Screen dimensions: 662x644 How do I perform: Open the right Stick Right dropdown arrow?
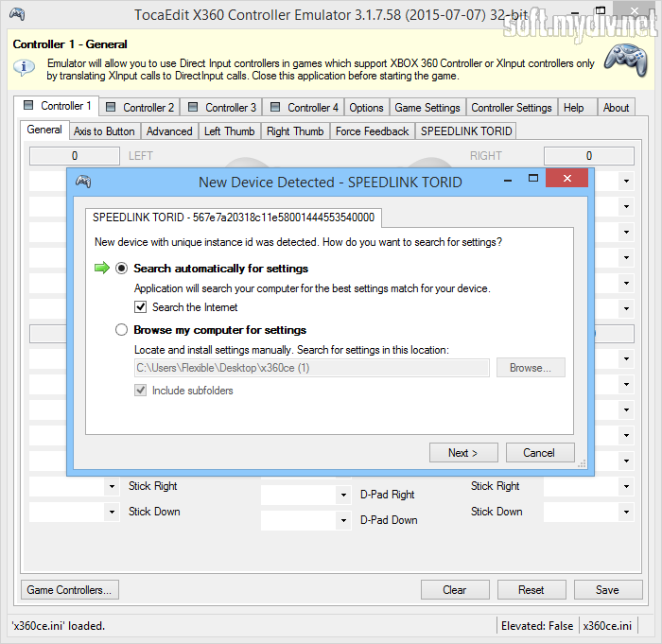pos(626,486)
